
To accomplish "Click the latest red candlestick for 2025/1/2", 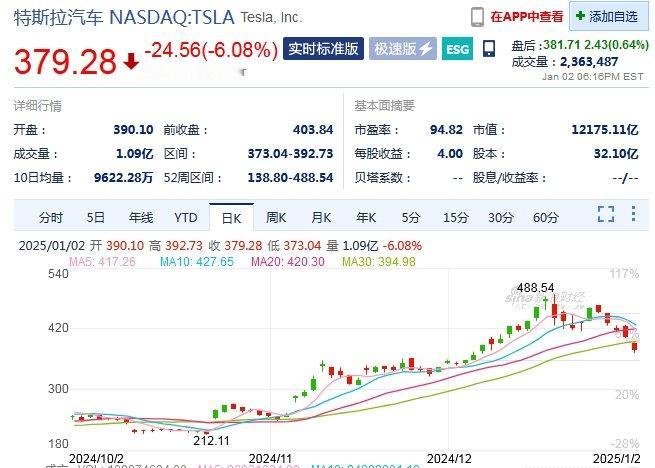I will click(x=635, y=346).
